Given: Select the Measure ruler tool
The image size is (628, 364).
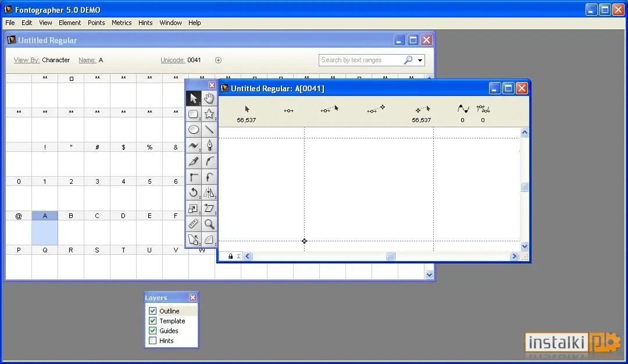Looking at the screenshot, I should coord(194,224).
